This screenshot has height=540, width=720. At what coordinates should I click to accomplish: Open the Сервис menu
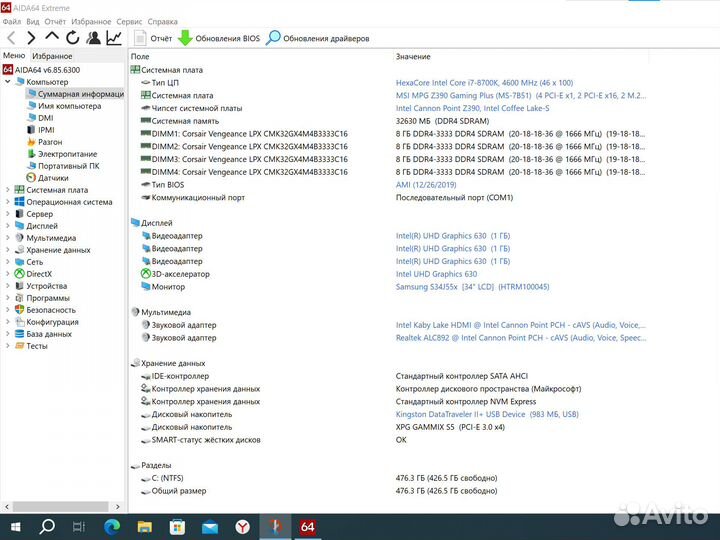(x=129, y=22)
